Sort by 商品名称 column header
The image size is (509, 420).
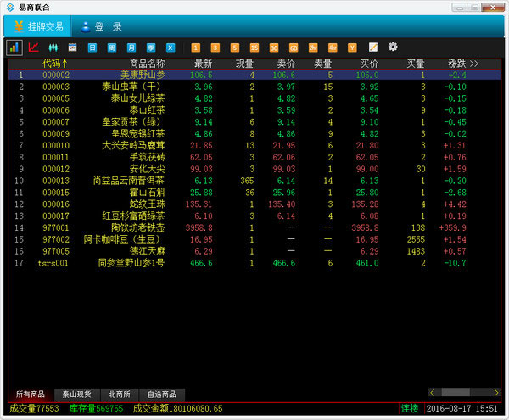point(148,64)
